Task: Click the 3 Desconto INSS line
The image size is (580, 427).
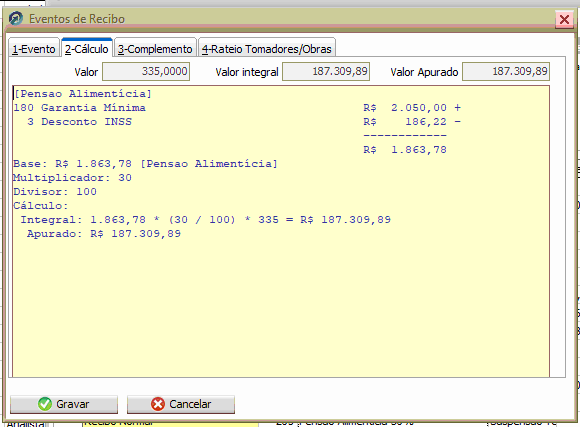Action: pyautogui.click(x=237, y=122)
